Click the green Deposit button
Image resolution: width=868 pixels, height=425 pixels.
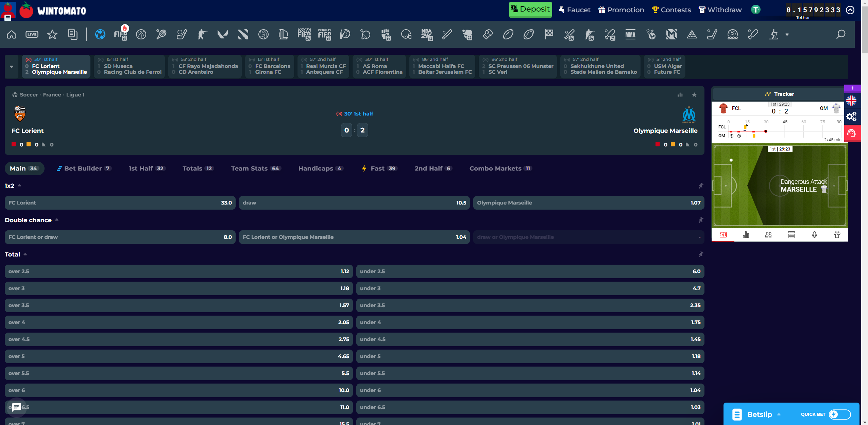point(530,10)
